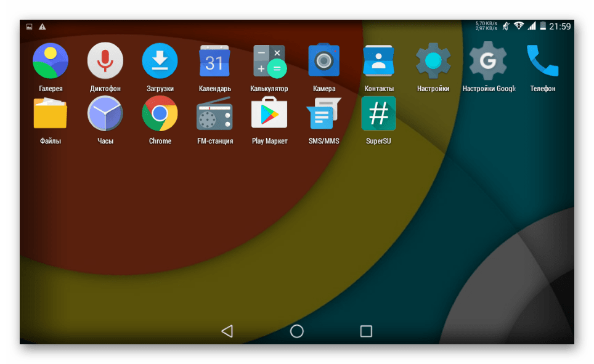
Task: Tap the 21:59 clock in status bar
Action: coord(560,26)
